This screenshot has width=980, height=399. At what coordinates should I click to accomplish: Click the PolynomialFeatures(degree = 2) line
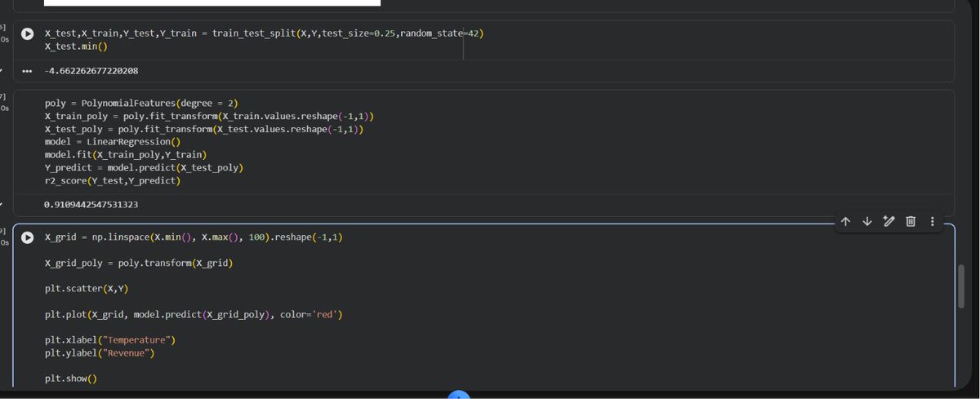click(140, 104)
